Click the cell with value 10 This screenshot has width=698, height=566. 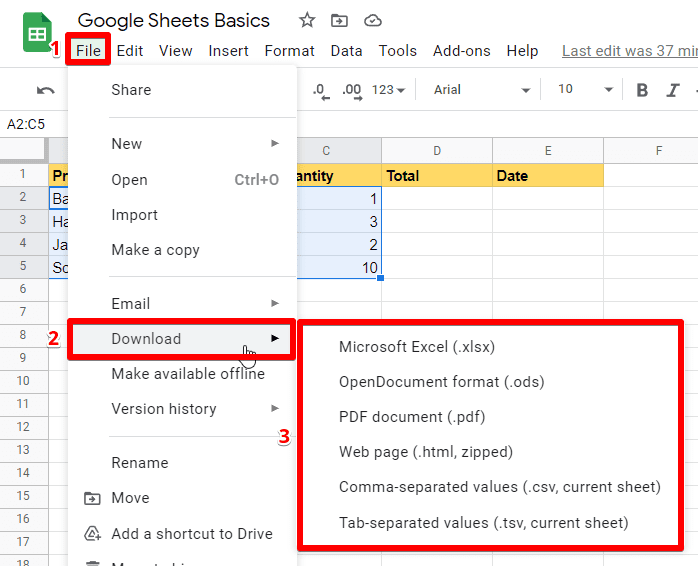(x=339, y=267)
